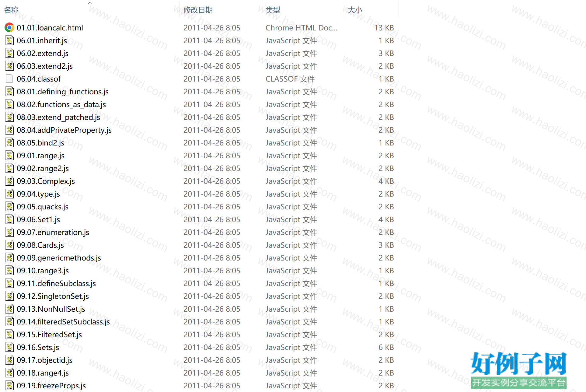Viewport: 586px width, 392px height.
Task: Select file name 09.05.quacks.js
Action: tap(43, 207)
